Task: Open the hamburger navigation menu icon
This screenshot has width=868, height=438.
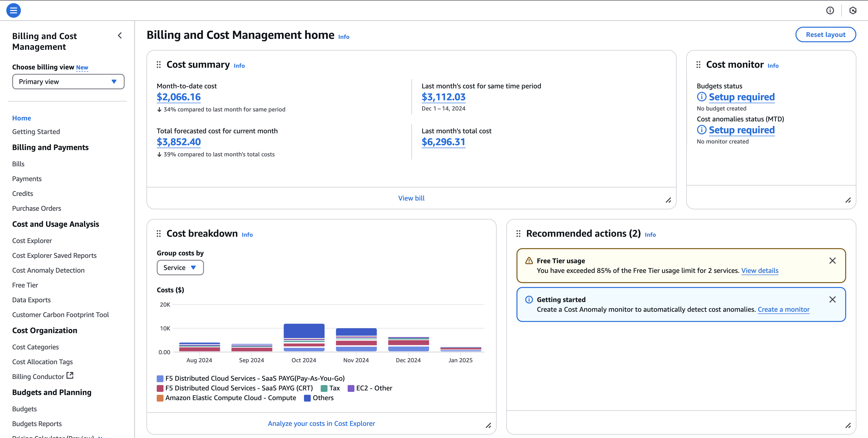Action: tap(13, 10)
